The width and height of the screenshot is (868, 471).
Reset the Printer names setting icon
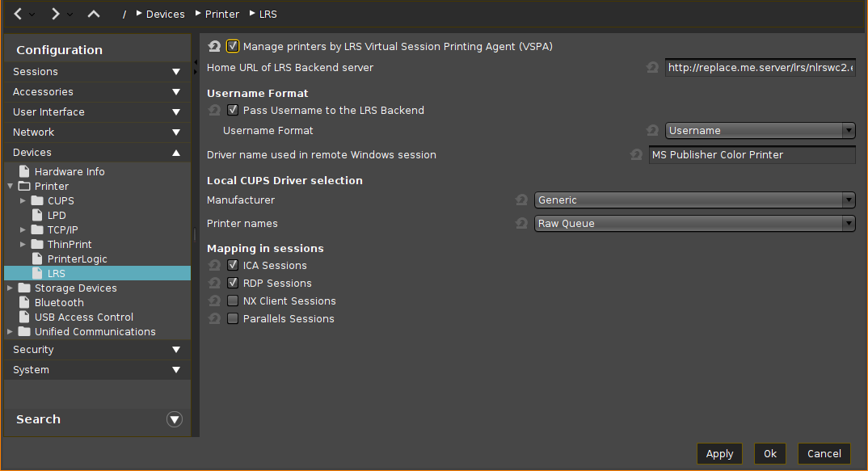[522, 224]
